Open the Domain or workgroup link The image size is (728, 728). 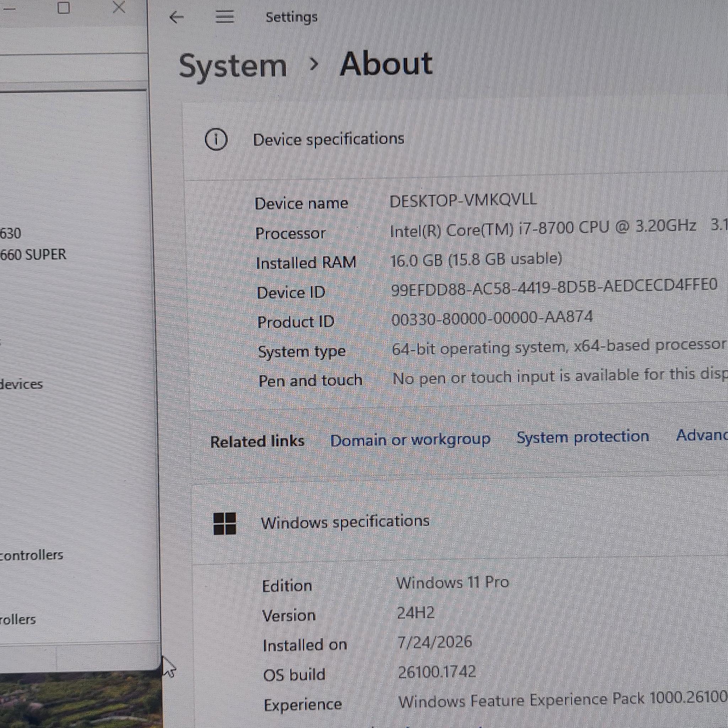tap(410, 440)
